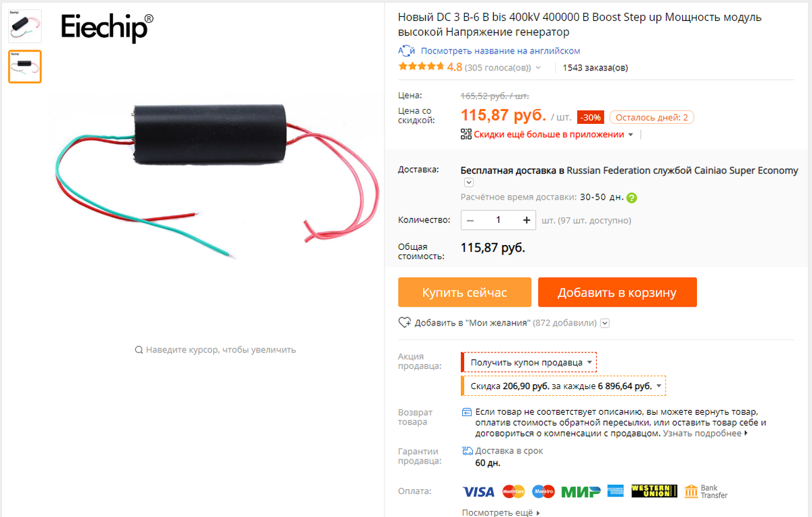Expand delivery service options chevron
The height and width of the screenshot is (517, 812).
coord(468,183)
